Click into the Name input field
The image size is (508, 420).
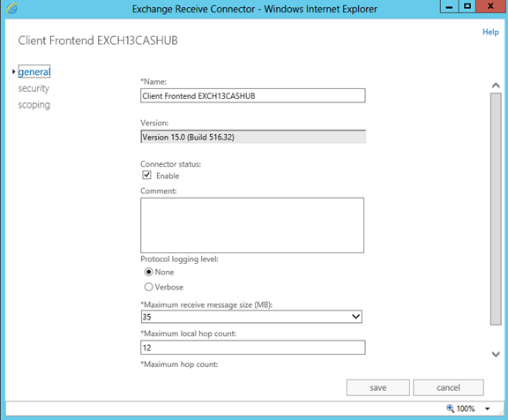point(253,95)
